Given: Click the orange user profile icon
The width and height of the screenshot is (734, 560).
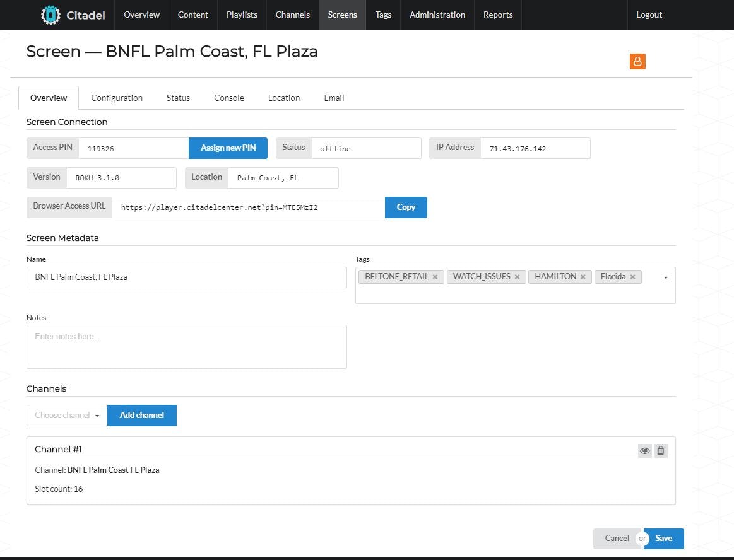Looking at the screenshot, I should pyautogui.click(x=637, y=61).
